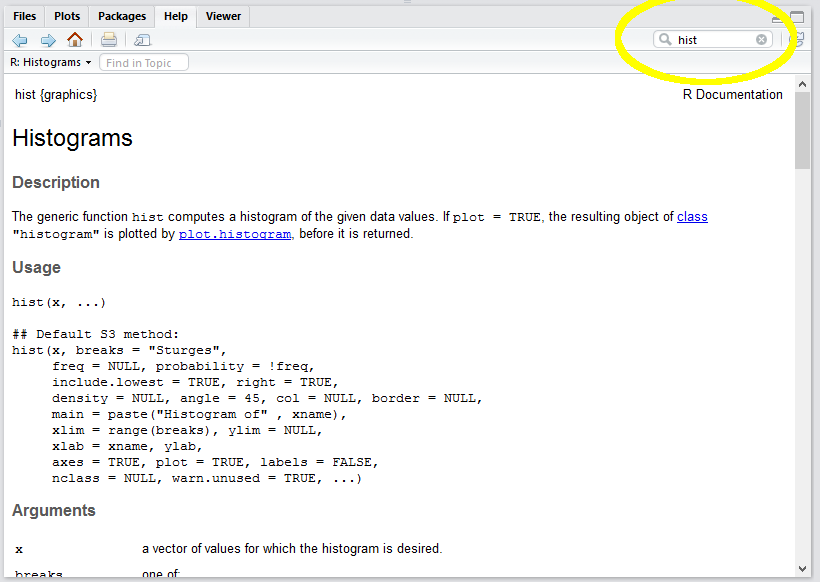Go forward to next help topic

[x=47, y=40]
